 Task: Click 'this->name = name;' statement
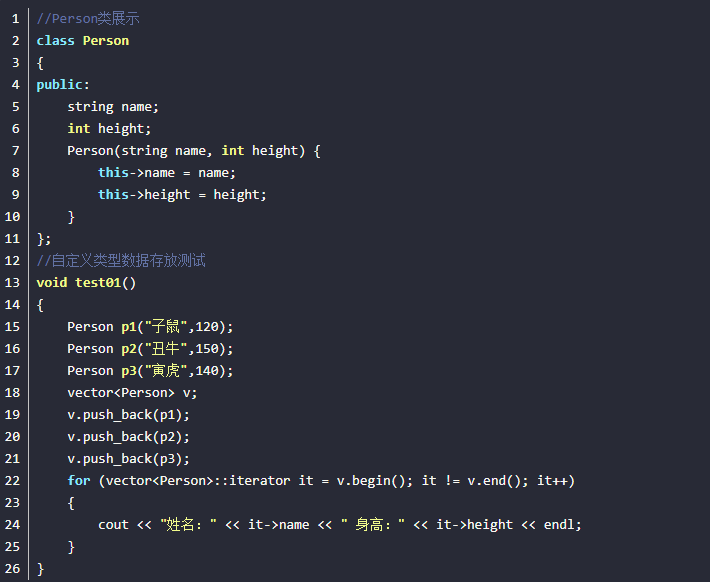click(167, 173)
